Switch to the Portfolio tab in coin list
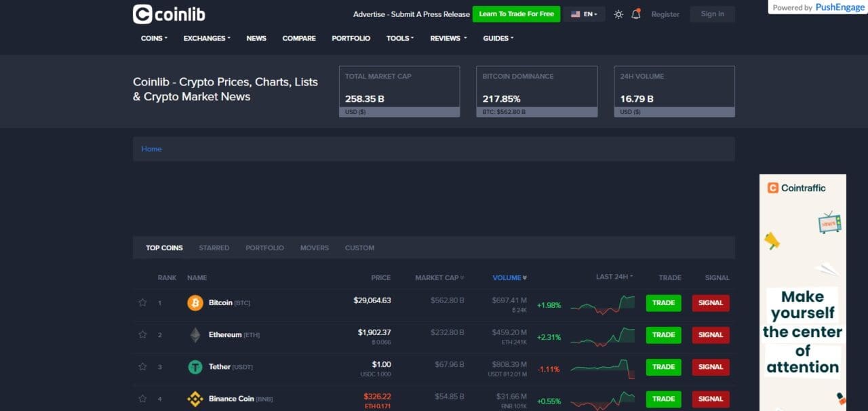Screen dimensions: 868x411 pos(264,248)
